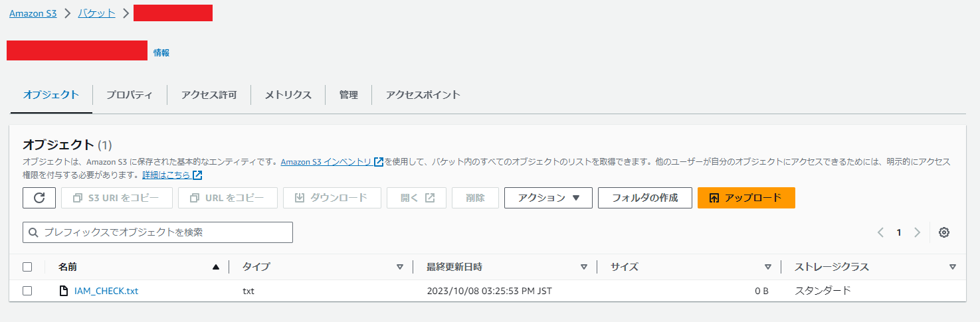Open the Amazon S3 breadcrumb link

point(33,13)
